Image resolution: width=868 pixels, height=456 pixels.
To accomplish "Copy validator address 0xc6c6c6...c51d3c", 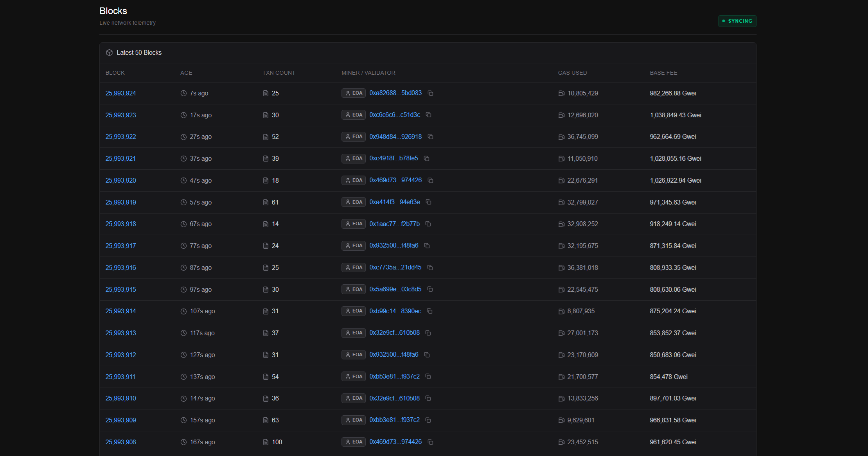I will pos(429,115).
